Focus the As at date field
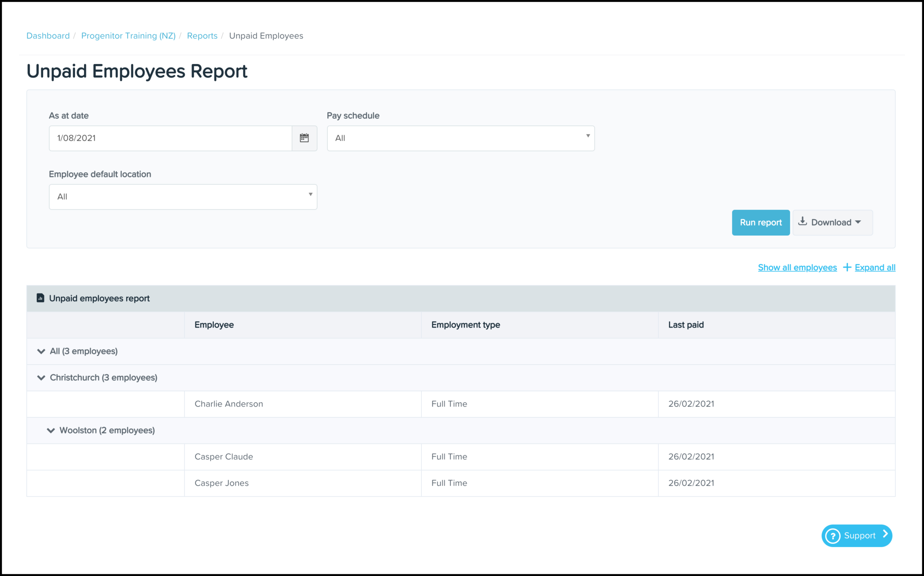 click(x=170, y=138)
